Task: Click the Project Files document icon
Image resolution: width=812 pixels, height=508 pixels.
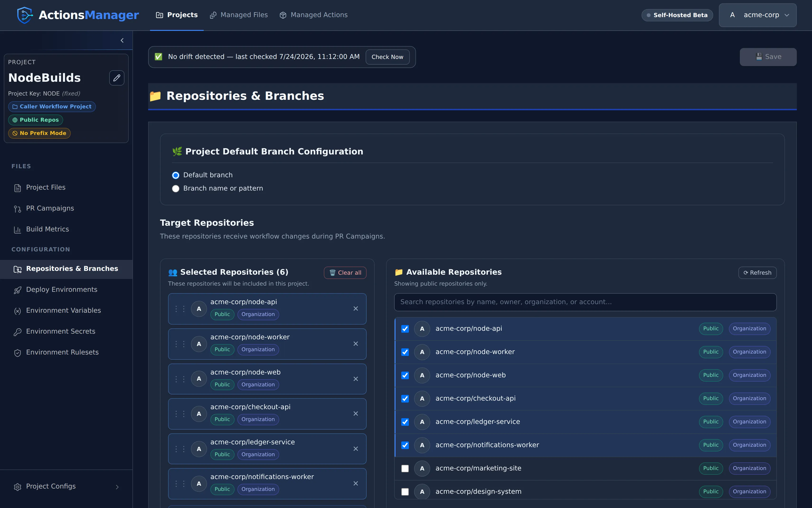Action: pyautogui.click(x=18, y=188)
